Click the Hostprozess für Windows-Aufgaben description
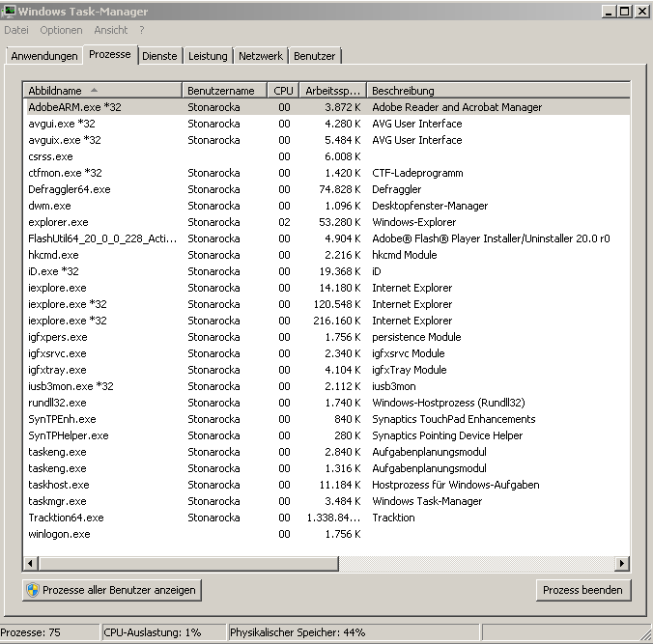This screenshot has width=653, height=644. click(456, 485)
